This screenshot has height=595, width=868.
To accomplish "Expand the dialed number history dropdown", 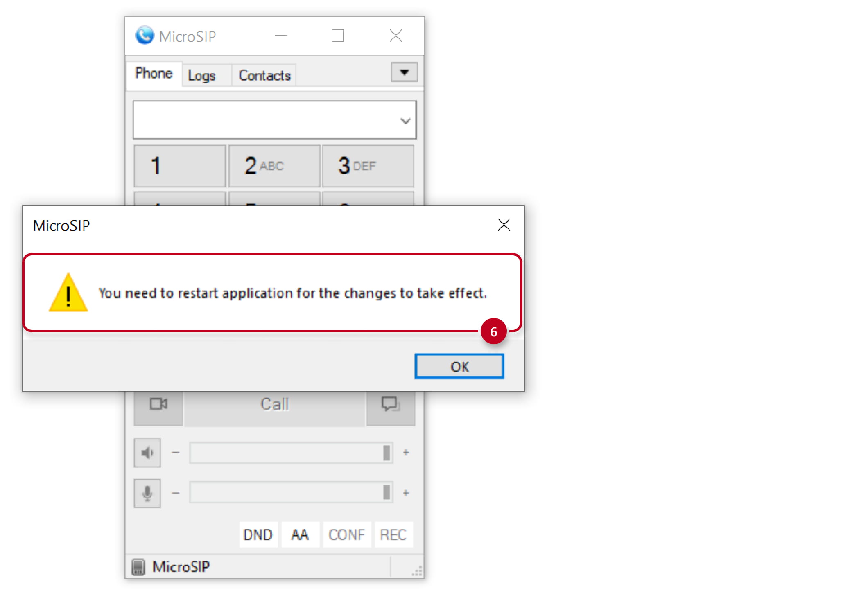I will point(405,121).
